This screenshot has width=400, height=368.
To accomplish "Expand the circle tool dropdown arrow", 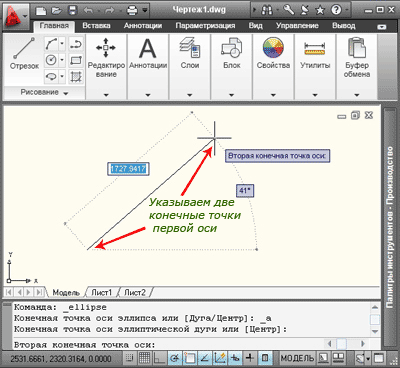I will pos(62,60).
